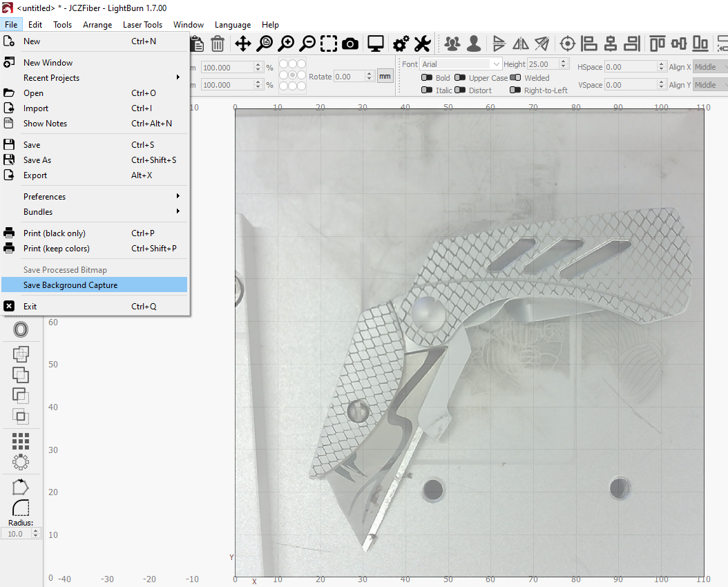Click the Zoom In magnifier icon

click(286, 44)
